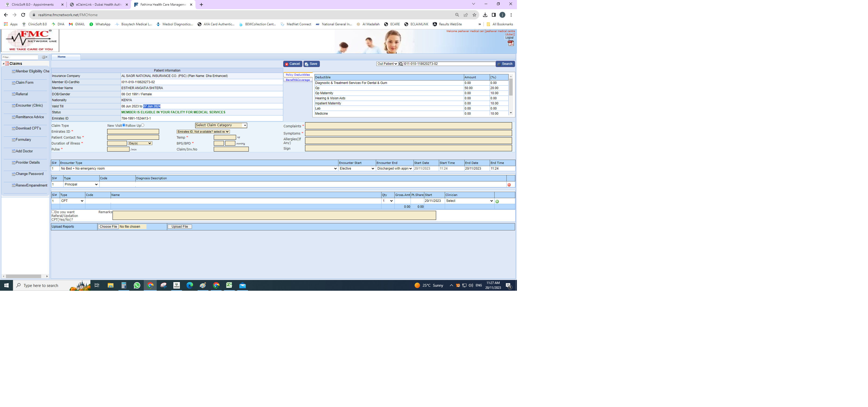Click red delete icon in diagnosis row
Screen dimensions: 868x407
pyautogui.click(x=509, y=185)
